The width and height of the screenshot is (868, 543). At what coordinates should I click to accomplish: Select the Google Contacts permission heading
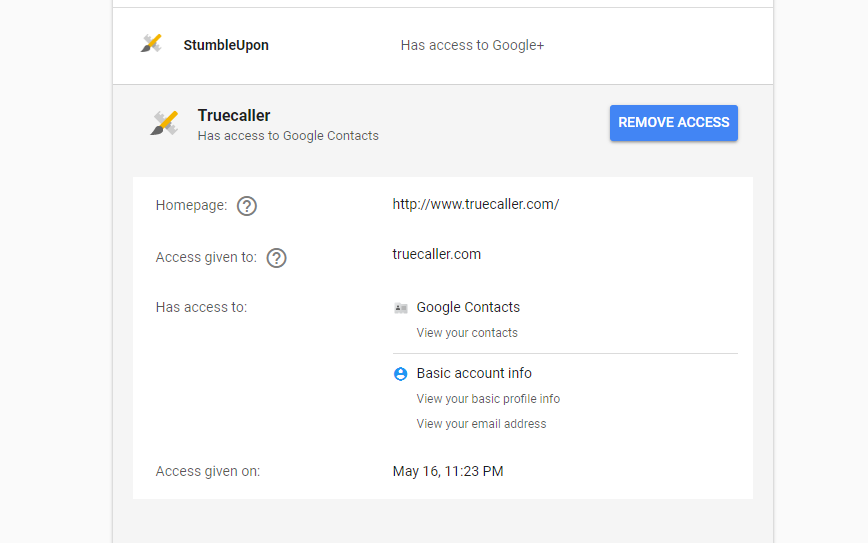(x=468, y=307)
